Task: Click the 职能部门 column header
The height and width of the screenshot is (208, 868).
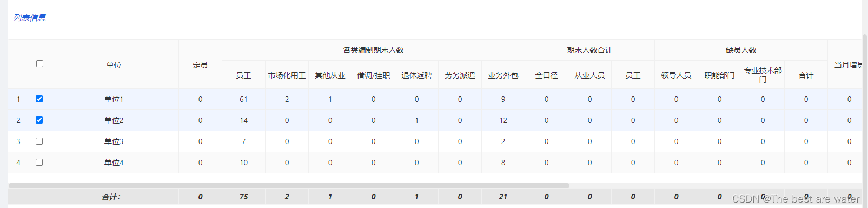Action: pyautogui.click(x=719, y=75)
